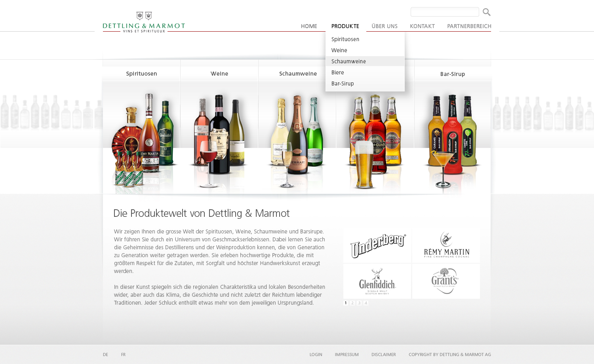Go to brand carousel page 4
Viewport: 594px width, 364px height.
(366, 303)
